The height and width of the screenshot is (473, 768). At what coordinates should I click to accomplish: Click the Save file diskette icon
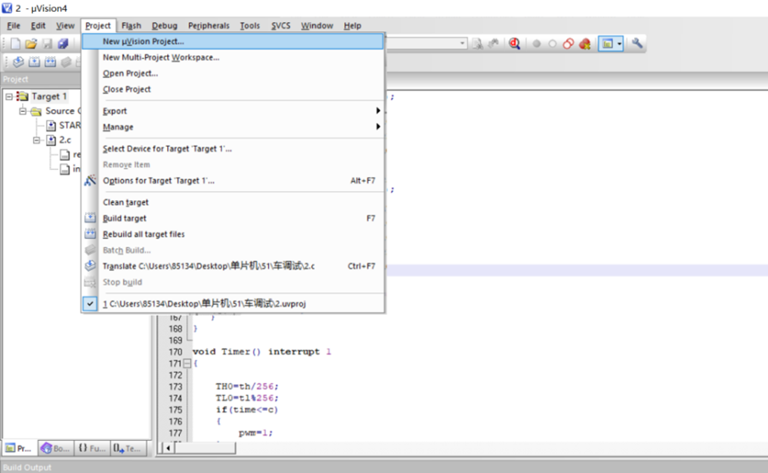[x=47, y=44]
